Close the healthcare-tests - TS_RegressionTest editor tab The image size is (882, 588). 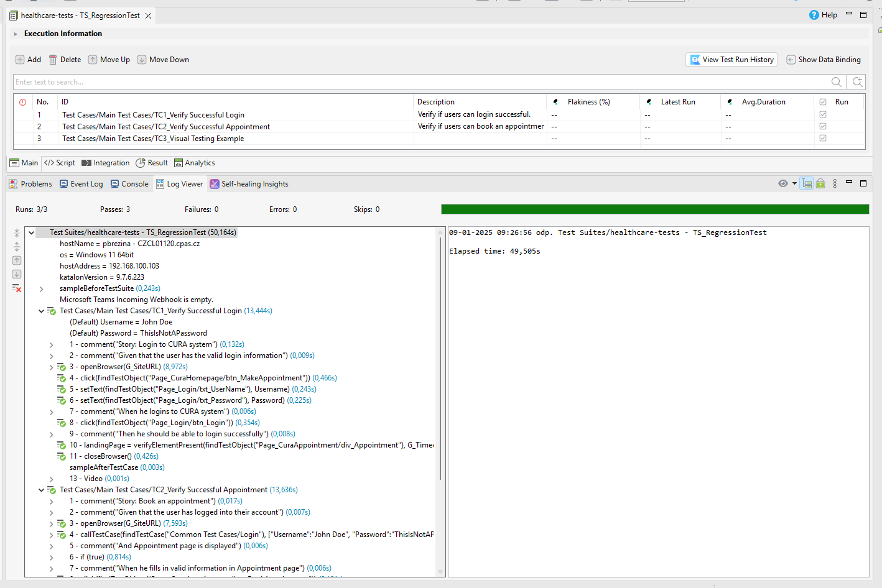pyautogui.click(x=148, y=16)
